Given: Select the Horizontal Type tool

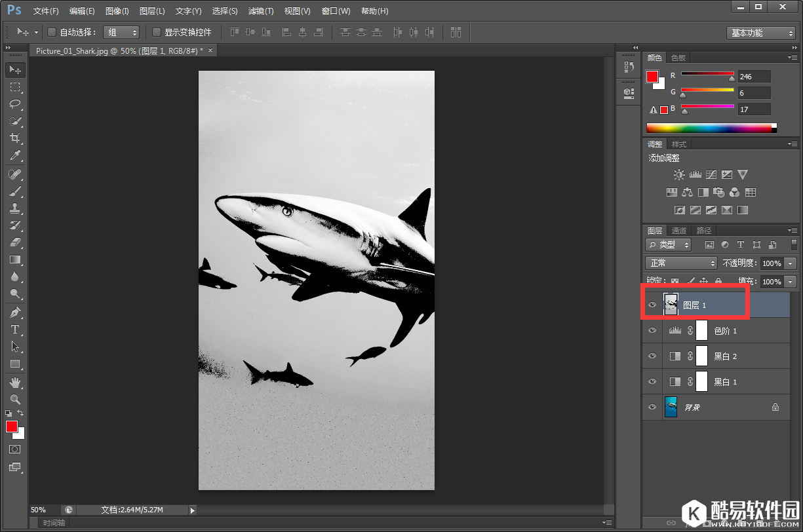Looking at the screenshot, I should point(15,330).
